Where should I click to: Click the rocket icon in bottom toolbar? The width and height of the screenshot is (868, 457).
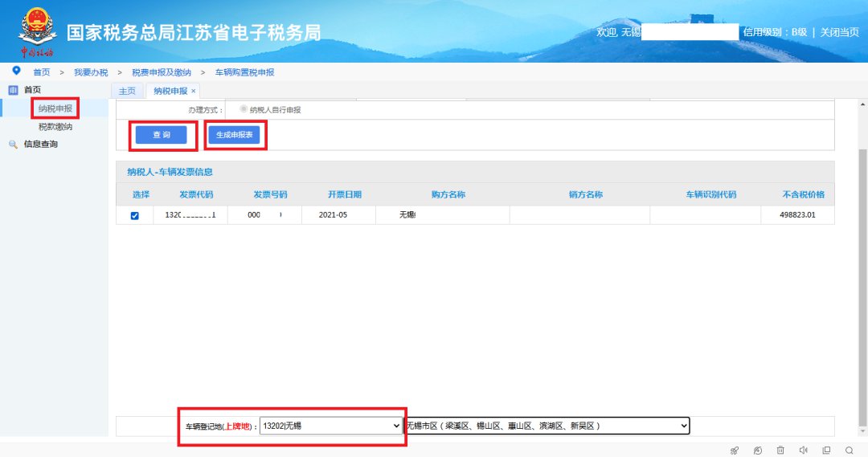(734, 451)
